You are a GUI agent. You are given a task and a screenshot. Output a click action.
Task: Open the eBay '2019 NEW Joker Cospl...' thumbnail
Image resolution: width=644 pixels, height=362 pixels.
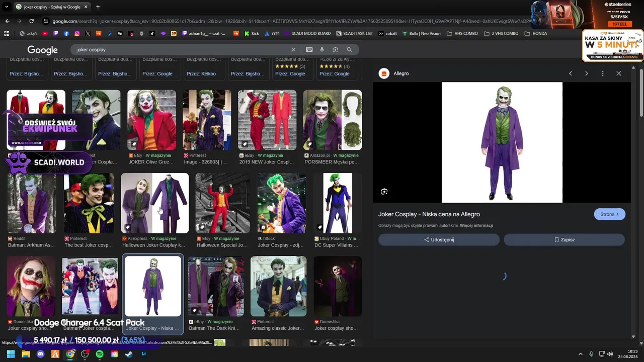[x=267, y=120]
